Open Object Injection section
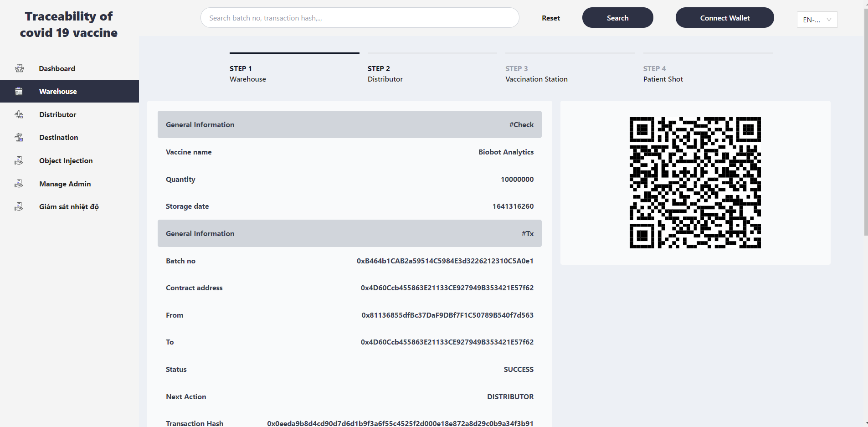Screen dimensions: 868x427 (69, 160)
